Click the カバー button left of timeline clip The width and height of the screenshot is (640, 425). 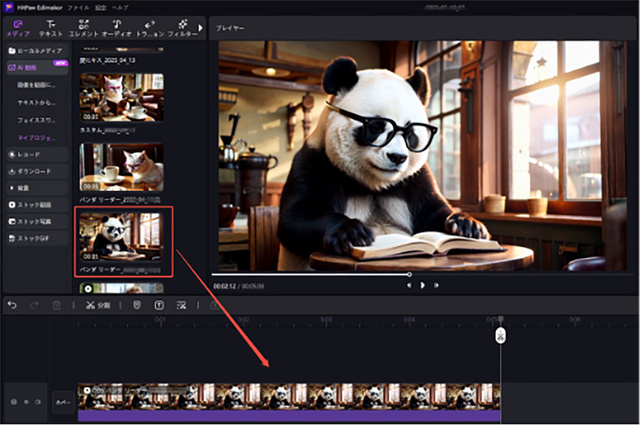point(62,399)
